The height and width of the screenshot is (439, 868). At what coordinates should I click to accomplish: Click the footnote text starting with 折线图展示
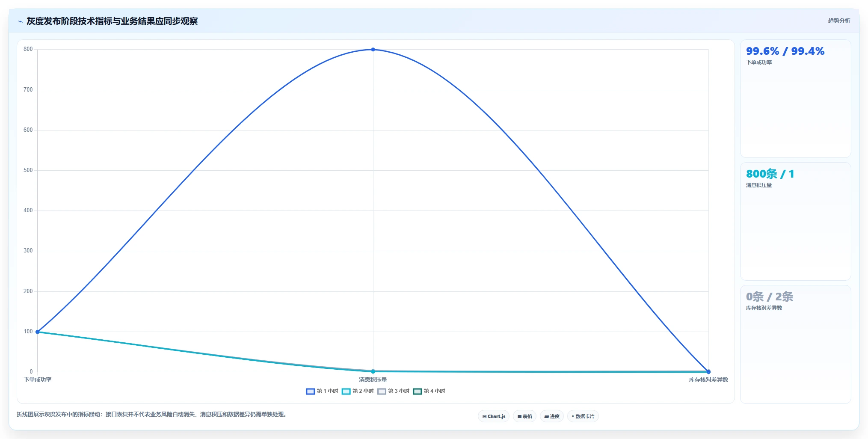point(151,414)
